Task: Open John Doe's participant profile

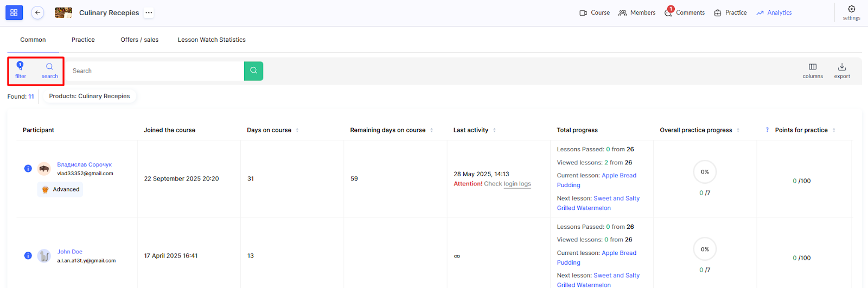Action: 70,252
